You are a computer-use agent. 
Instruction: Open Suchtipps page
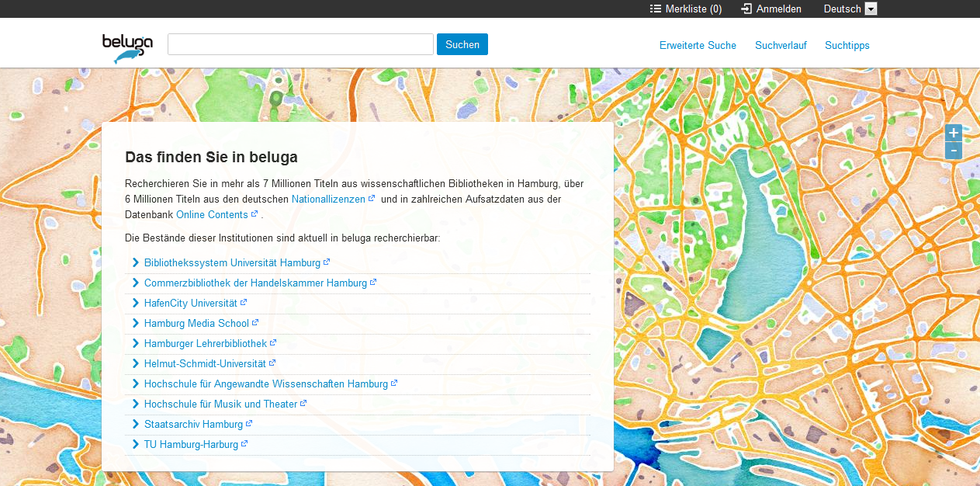click(x=847, y=45)
